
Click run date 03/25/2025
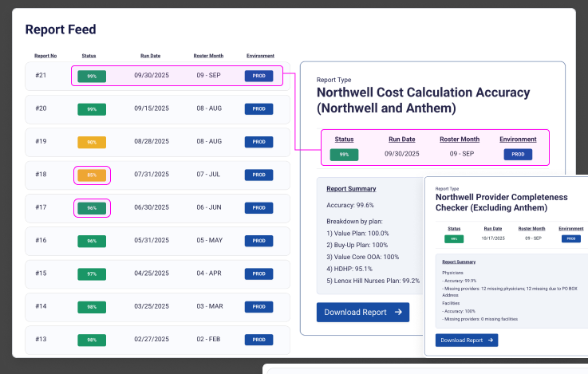pos(152,306)
